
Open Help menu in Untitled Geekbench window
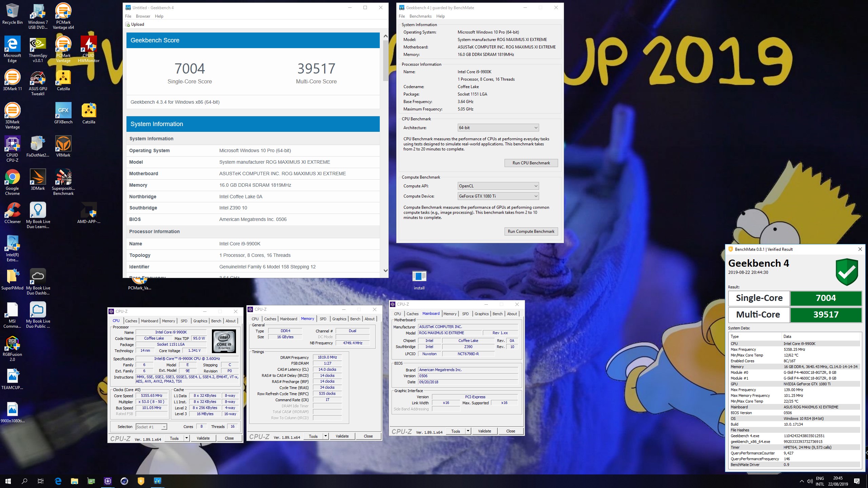pos(159,16)
